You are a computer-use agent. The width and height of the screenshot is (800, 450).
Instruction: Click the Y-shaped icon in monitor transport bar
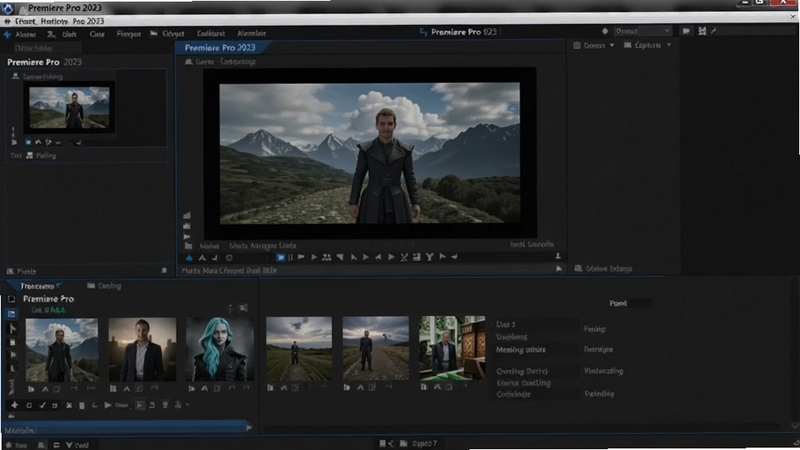click(x=429, y=257)
